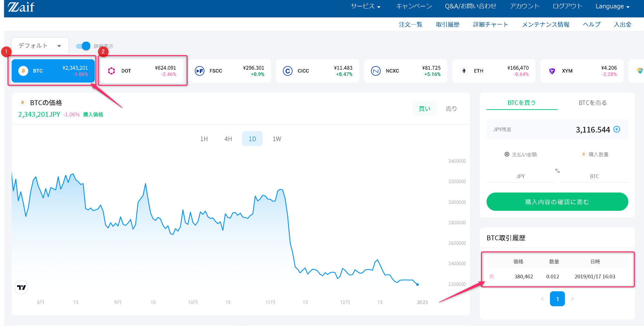Click the JPY payment amount field
The width and height of the screenshot is (644, 326).
point(520,176)
